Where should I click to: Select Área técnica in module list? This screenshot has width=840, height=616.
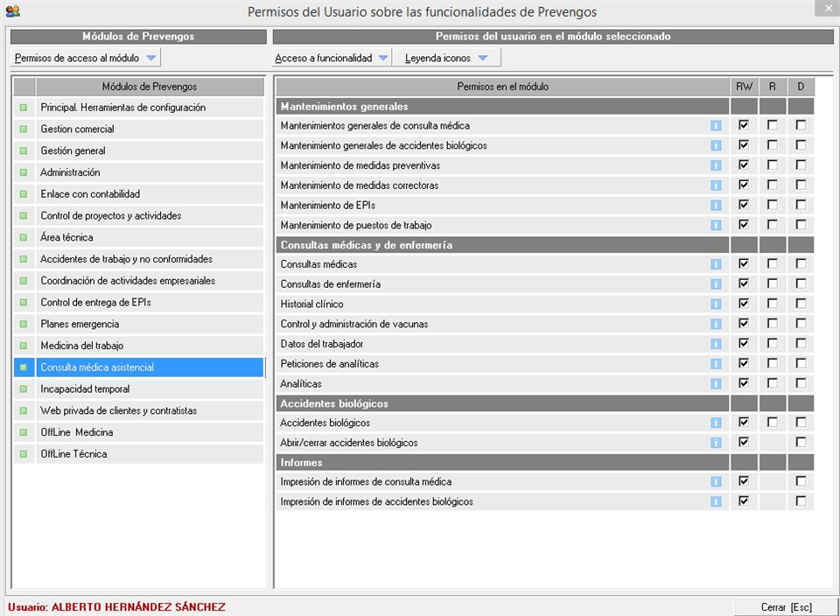[66, 237]
